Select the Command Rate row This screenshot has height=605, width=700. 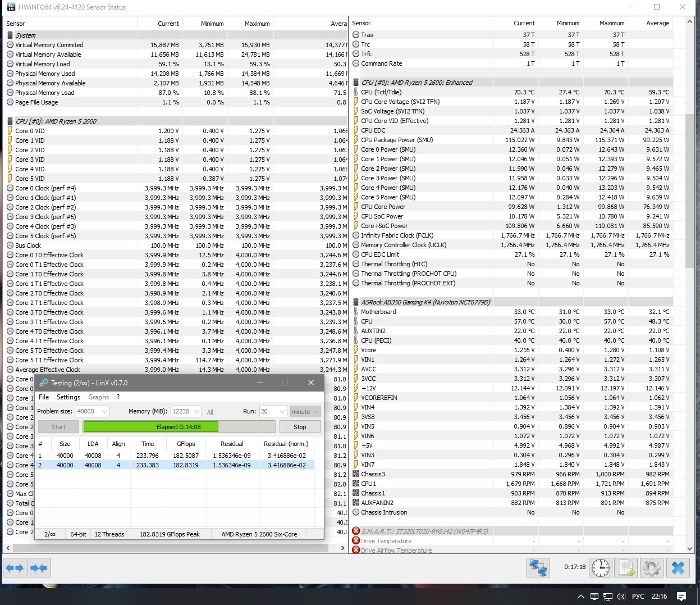tap(512, 63)
